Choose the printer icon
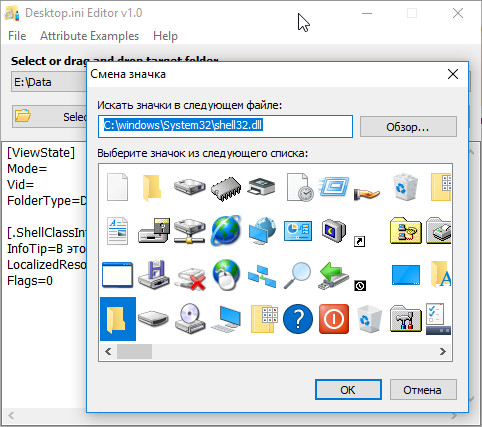This screenshot has width=482, height=427. pyautogui.click(x=261, y=187)
